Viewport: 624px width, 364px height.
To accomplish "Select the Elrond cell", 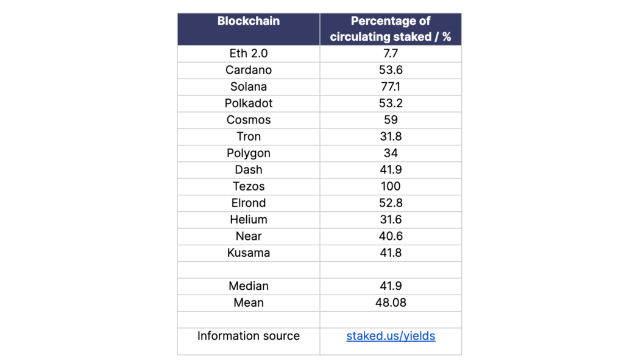I will (x=249, y=203).
